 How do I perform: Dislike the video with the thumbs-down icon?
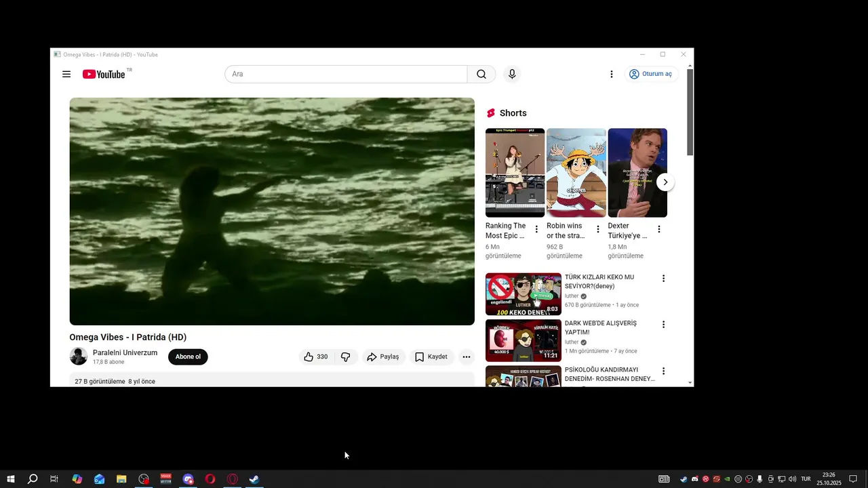(345, 357)
